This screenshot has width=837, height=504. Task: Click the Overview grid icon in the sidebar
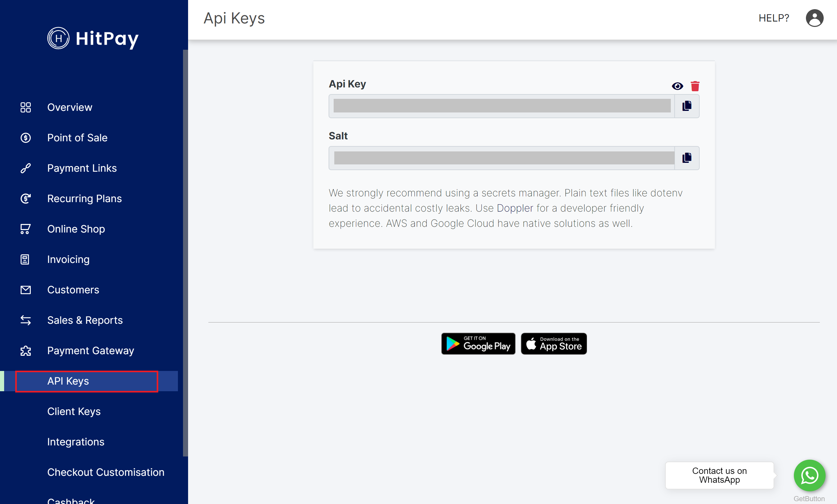click(25, 107)
